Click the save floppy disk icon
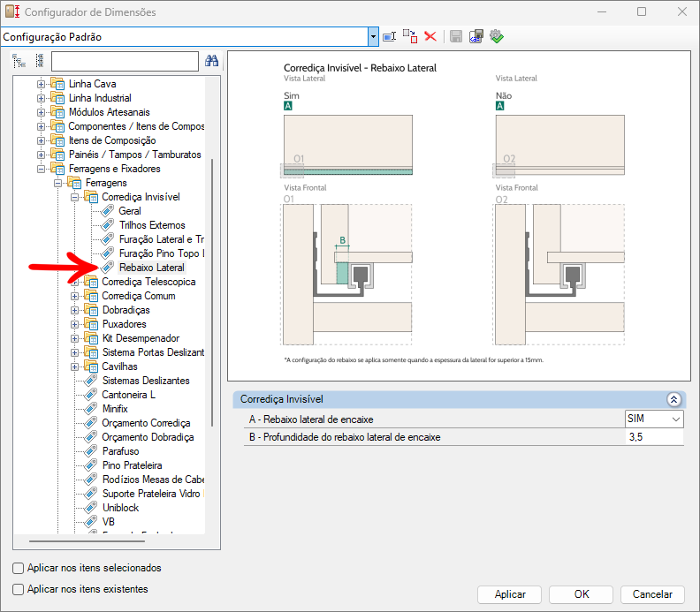 [x=456, y=36]
